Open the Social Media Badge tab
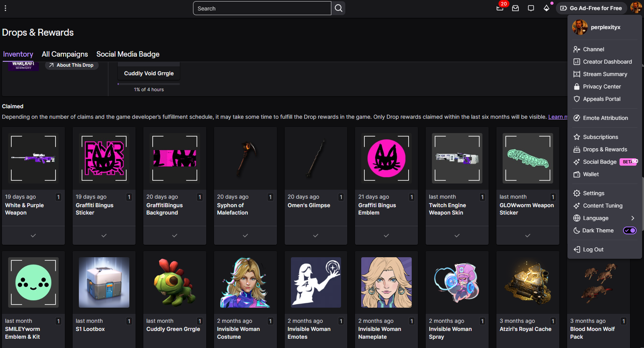 coord(128,54)
